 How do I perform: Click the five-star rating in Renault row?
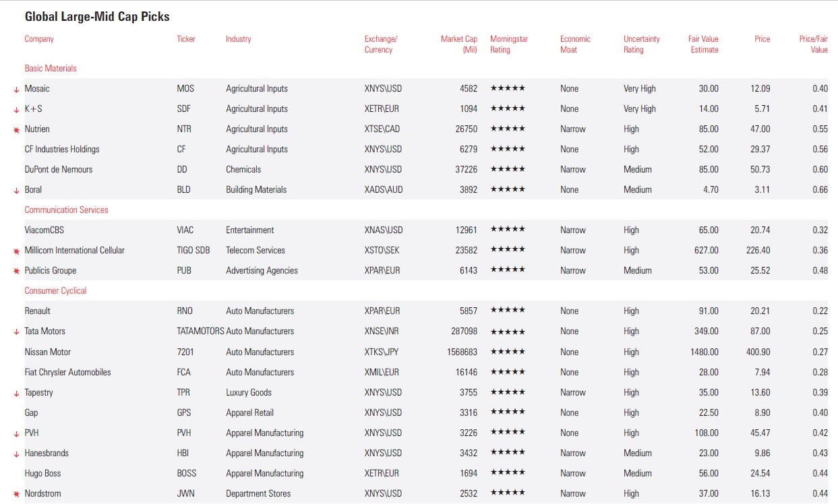coord(507,311)
